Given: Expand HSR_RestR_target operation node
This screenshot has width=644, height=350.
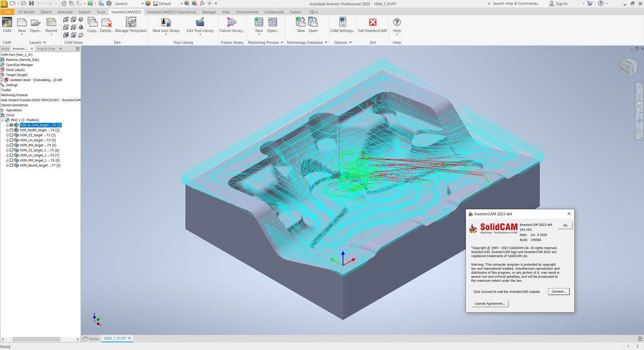Looking at the screenshot, I should point(7,130).
